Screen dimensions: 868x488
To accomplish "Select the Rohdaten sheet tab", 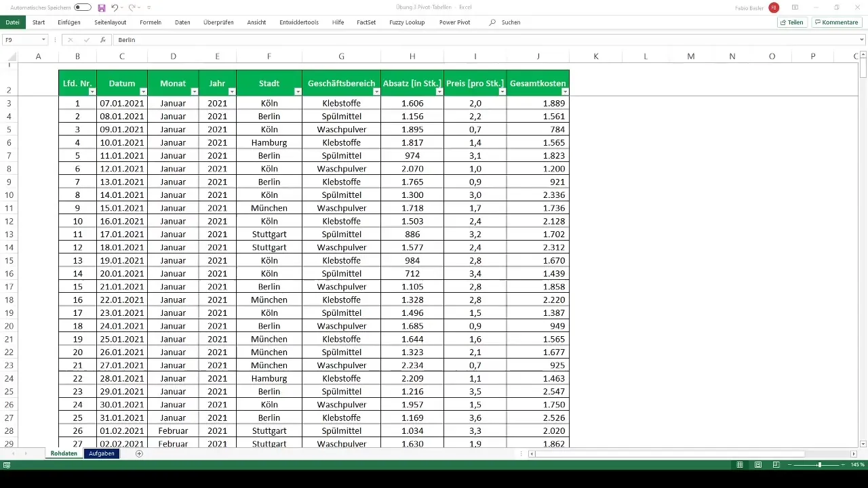I will coord(64,453).
